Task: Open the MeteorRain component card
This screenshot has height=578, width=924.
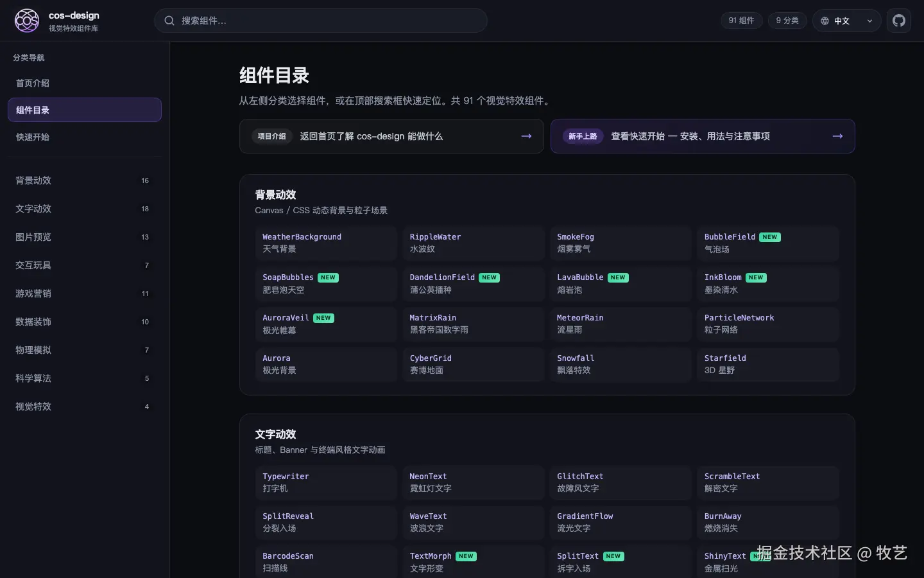Action: click(620, 324)
